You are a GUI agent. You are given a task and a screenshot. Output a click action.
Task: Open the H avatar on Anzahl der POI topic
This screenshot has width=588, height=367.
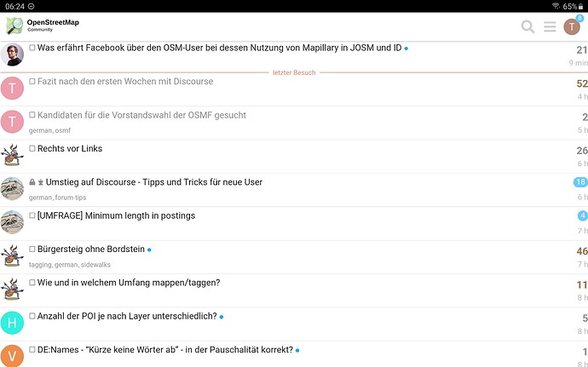[12, 323]
